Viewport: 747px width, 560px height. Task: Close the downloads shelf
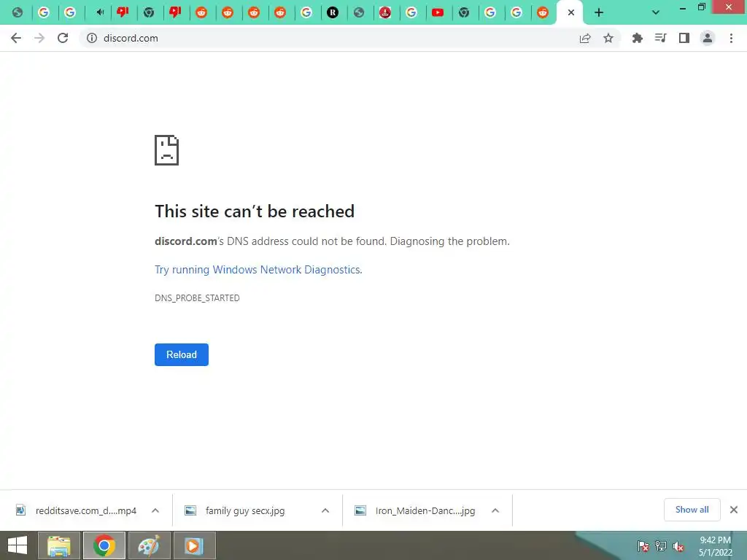point(734,510)
